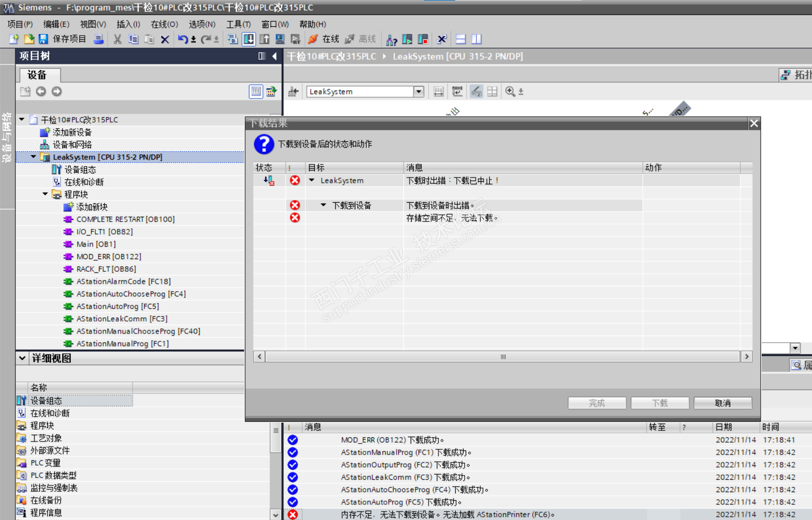
Task: Open the 视图(V) menu
Action: [93, 24]
